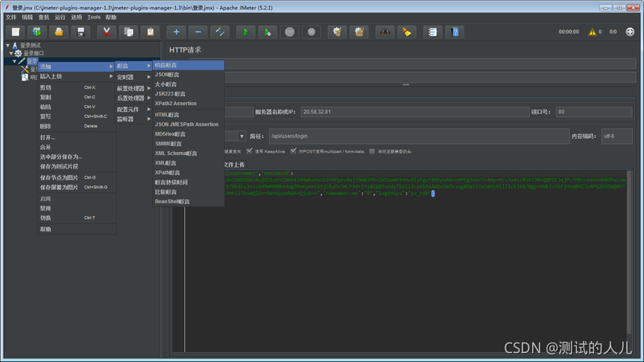
Task: Click the minus Collapse All icon
Action: pos(198,32)
